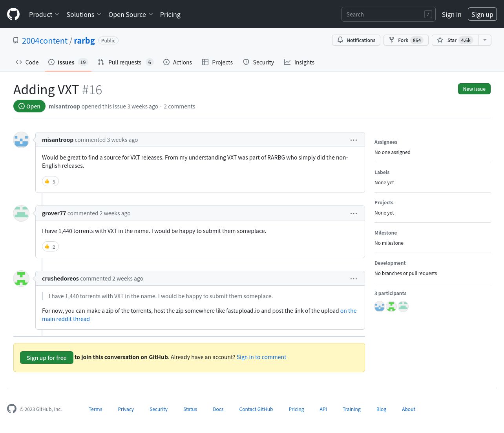Viewport: 504px width, 433px height.
Task: Open the footer Security link
Action: [x=159, y=409]
